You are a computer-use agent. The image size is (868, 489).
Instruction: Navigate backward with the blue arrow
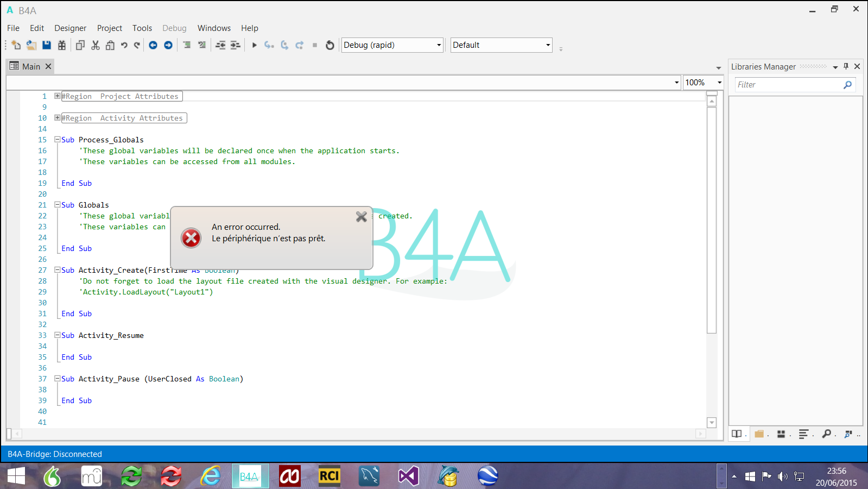click(x=153, y=45)
